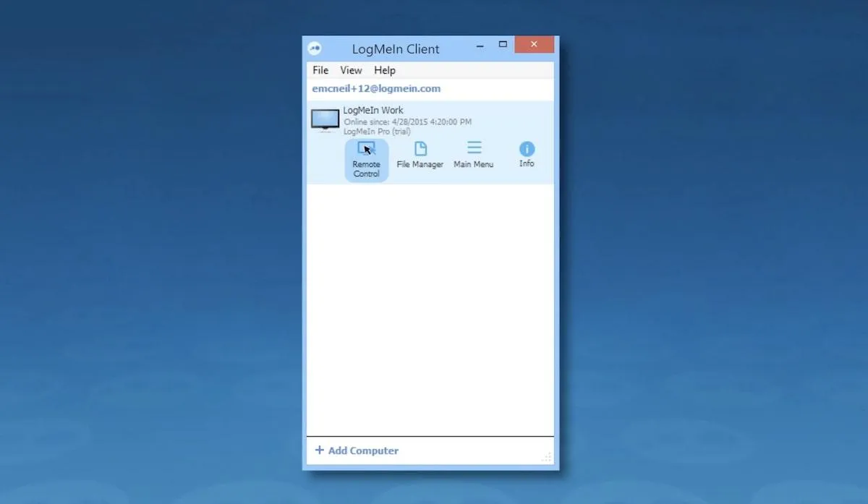Click the emcneil+12@logmein.com account link
Screen dimensions: 868x504
click(376, 88)
